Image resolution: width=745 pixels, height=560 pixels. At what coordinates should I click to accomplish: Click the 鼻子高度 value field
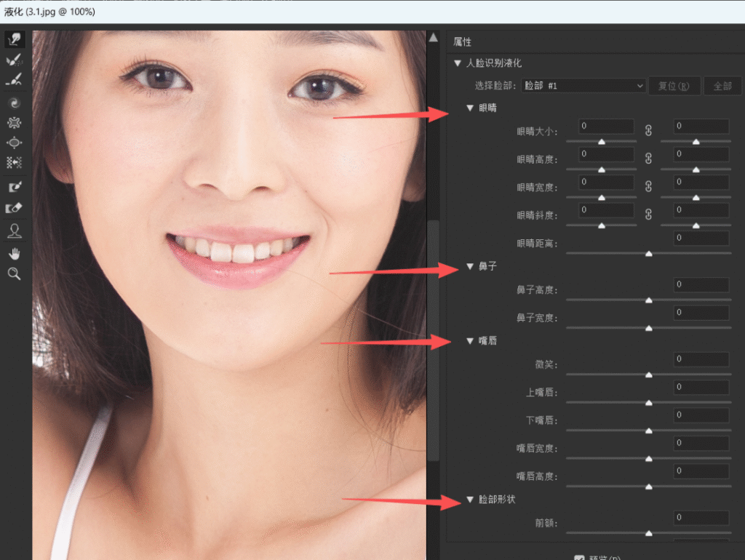click(701, 285)
